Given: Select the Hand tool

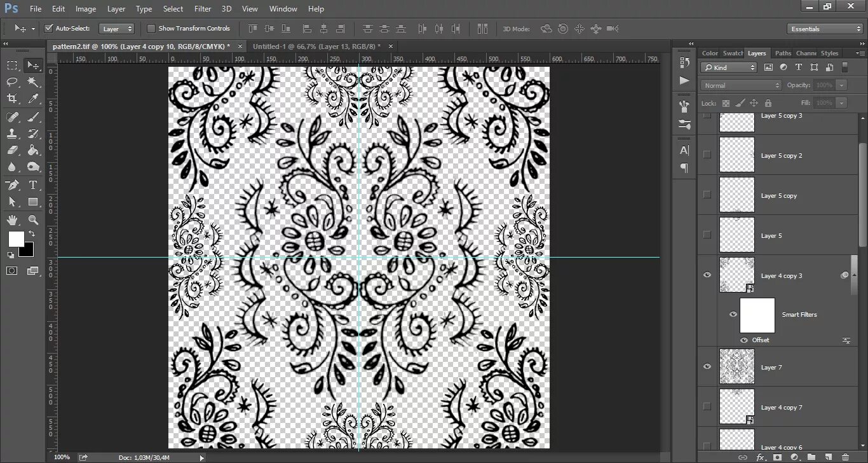Looking at the screenshot, I should (x=12, y=220).
